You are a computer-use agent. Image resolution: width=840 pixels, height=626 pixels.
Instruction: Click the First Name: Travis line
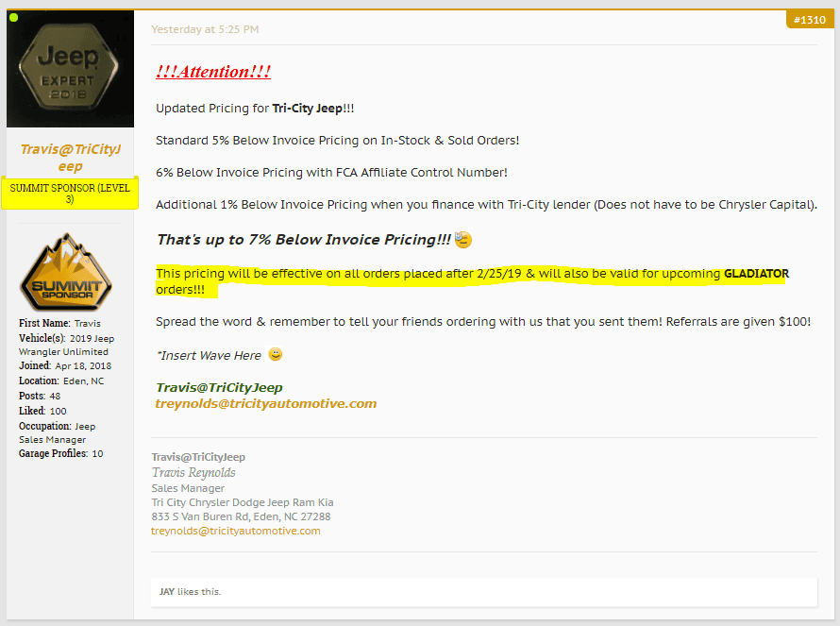59,323
